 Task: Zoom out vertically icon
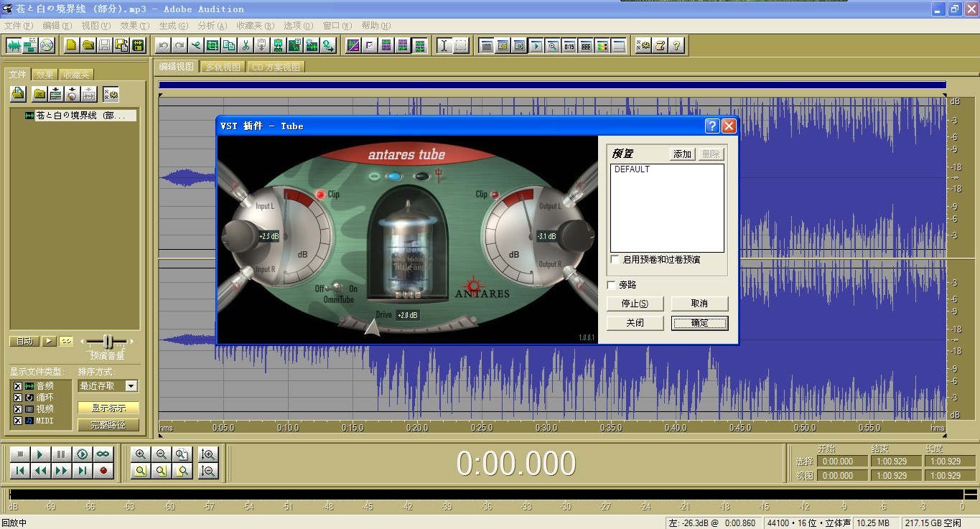(x=208, y=471)
